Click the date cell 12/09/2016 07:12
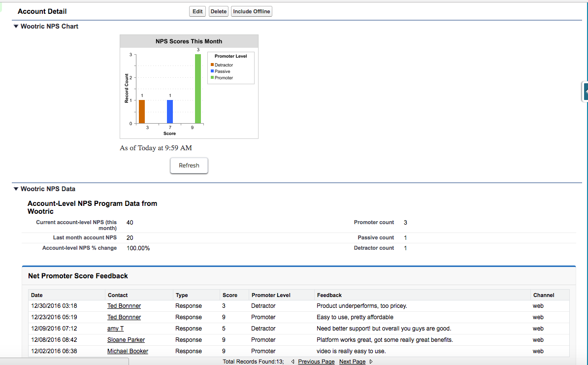This screenshot has height=365, width=588. (54, 328)
